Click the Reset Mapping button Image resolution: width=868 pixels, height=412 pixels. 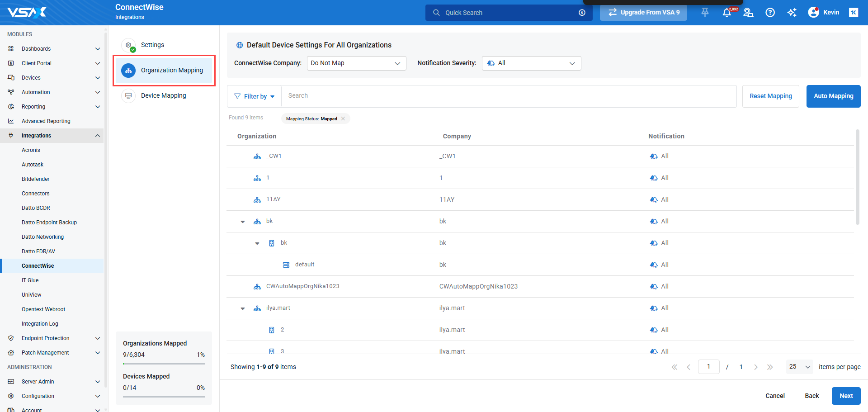point(770,96)
